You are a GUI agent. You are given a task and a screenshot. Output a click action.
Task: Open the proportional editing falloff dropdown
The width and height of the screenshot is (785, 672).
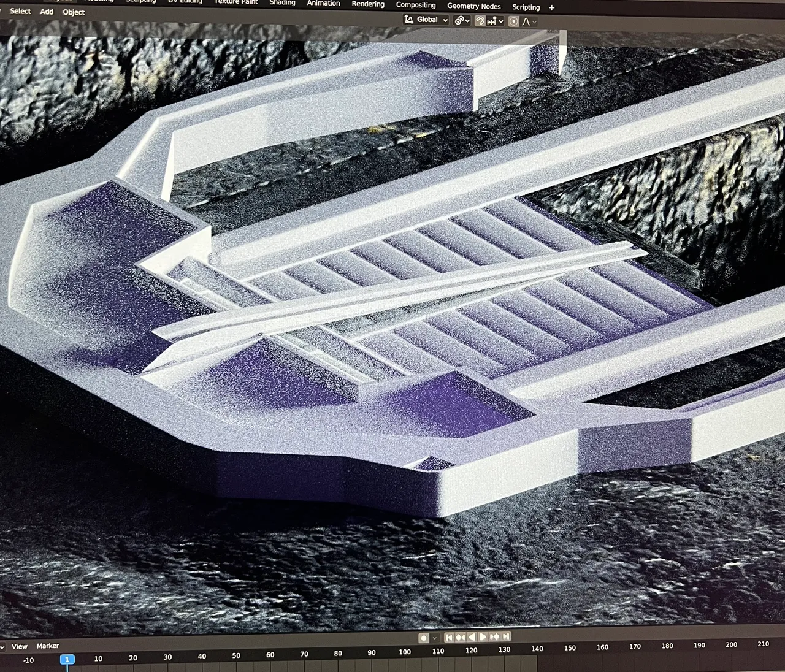pyautogui.click(x=530, y=22)
